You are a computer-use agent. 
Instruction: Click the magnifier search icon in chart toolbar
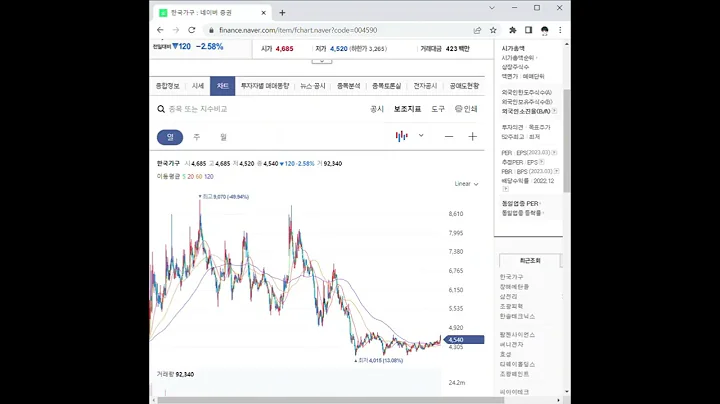[x=161, y=109]
